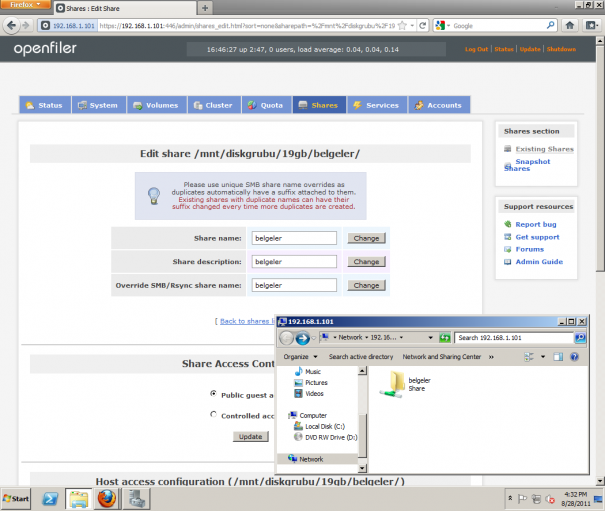Open the Cluster tab

[214, 105]
